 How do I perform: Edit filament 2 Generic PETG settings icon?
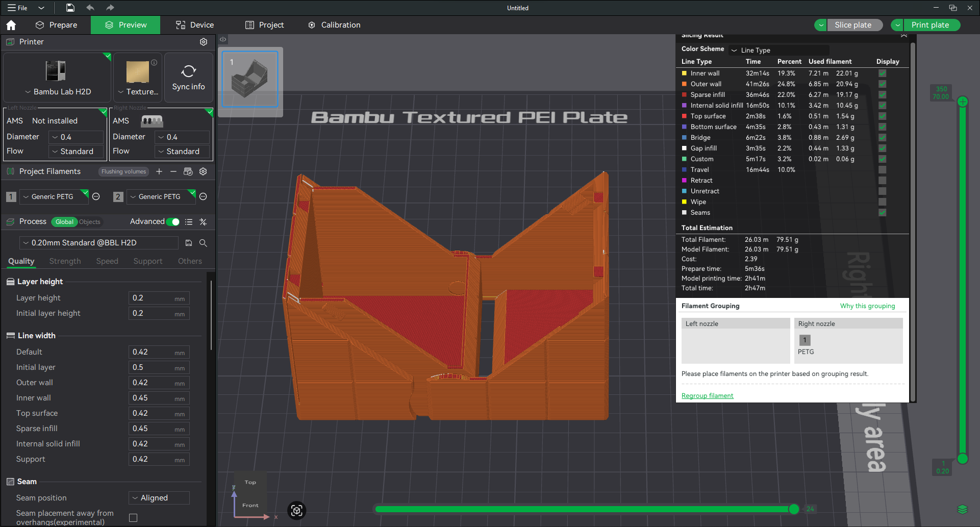click(203, 196)
